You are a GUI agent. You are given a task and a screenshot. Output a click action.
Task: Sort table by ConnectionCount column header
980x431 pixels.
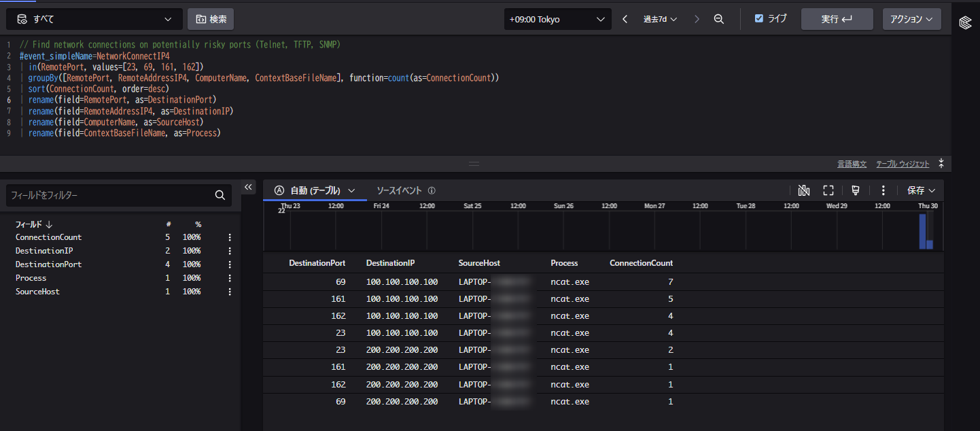[x=641, y=263]
